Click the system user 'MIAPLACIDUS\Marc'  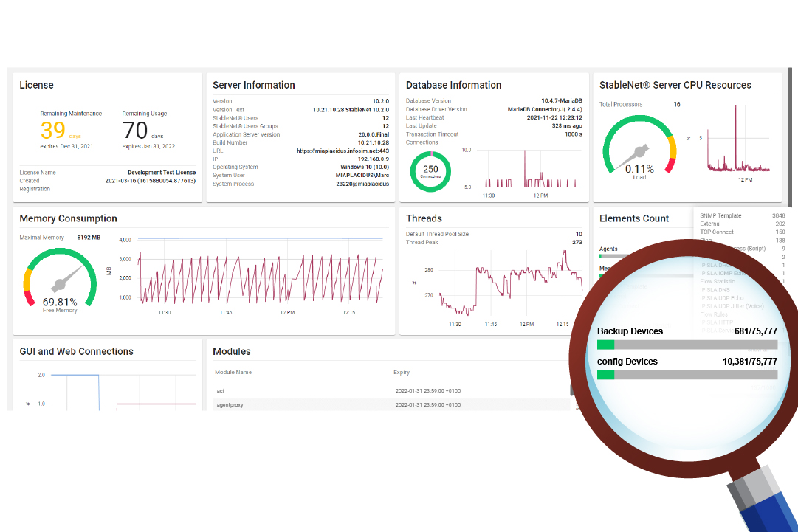(362, 175)
